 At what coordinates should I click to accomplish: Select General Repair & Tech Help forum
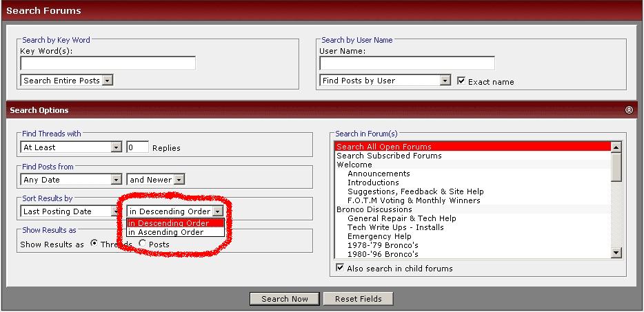coord(473,218)
